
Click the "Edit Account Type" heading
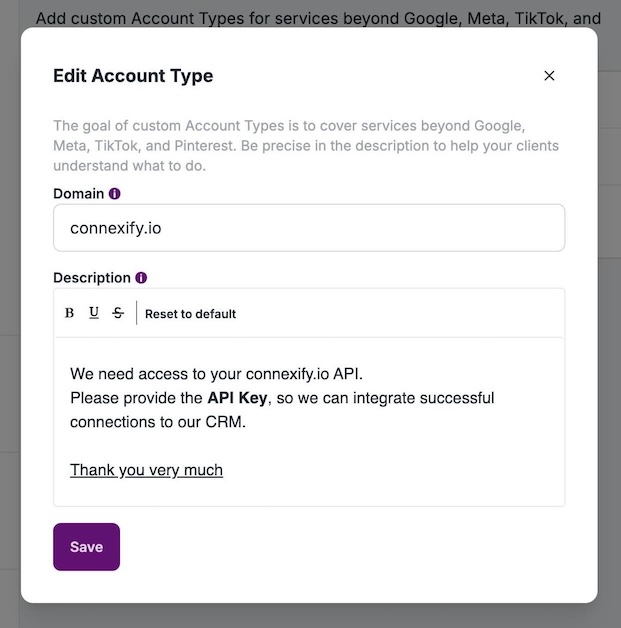133,76
